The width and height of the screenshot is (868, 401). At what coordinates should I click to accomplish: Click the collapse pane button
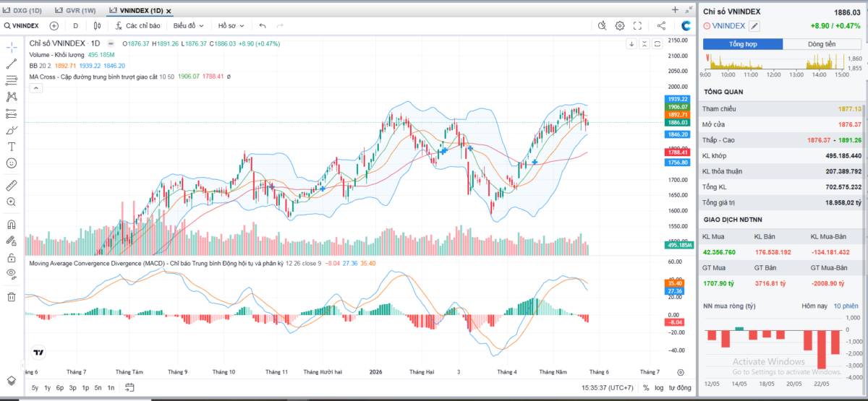644,44
